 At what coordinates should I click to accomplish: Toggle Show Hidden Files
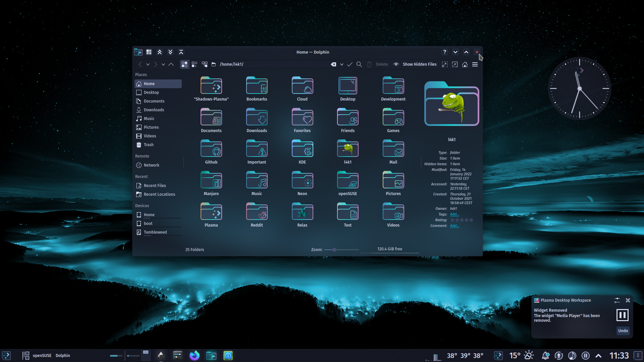pos(415,64)
